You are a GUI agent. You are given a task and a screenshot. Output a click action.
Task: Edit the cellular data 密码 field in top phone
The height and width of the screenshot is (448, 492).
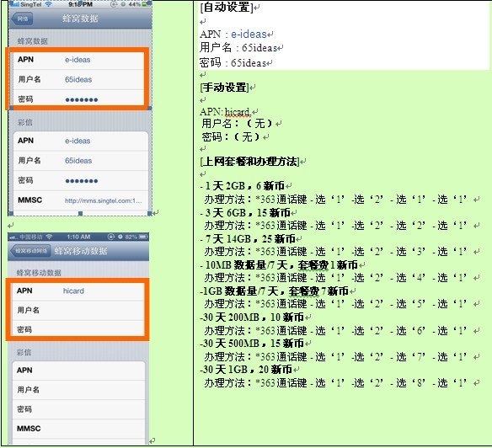[78, 99]
